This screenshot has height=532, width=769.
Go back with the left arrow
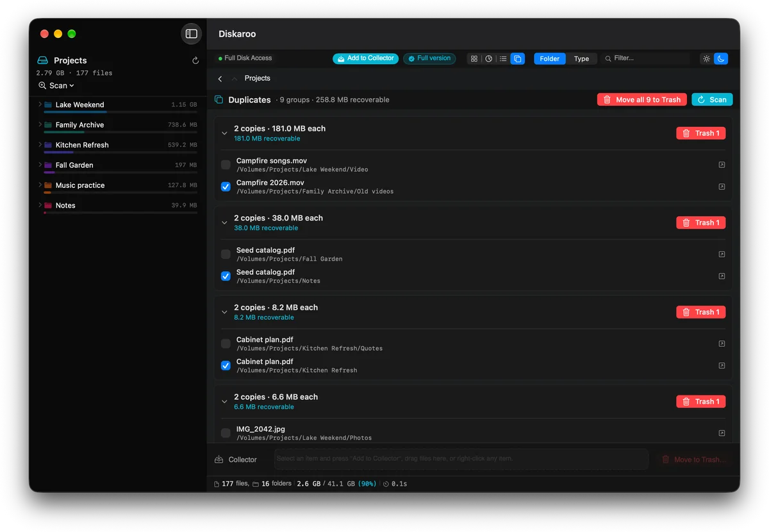coord(220,79)
